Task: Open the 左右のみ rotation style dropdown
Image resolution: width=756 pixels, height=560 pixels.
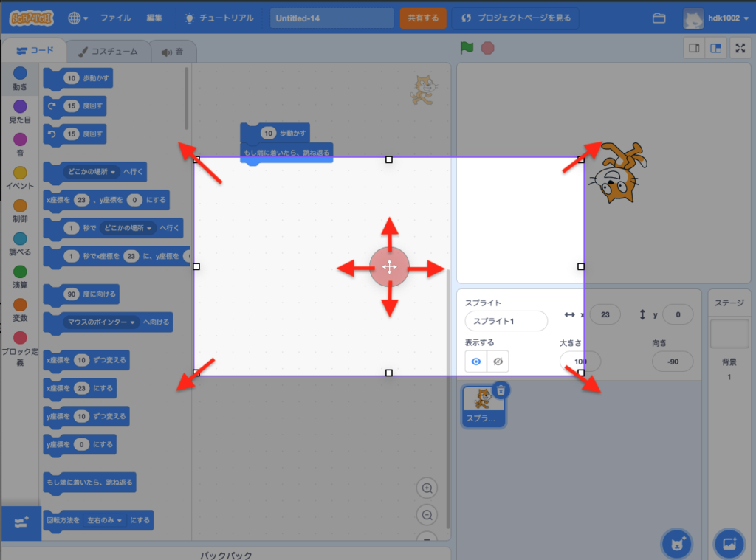Action: coord(104,520)
